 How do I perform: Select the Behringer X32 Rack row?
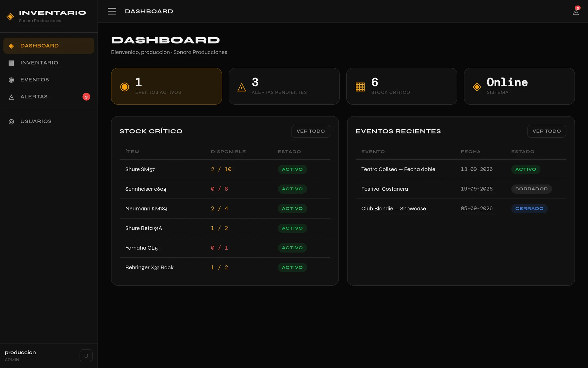[225, 268]
